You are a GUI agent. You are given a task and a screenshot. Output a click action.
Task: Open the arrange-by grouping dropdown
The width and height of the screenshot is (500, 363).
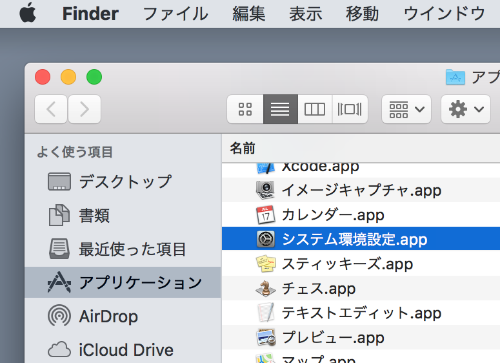[x=406, y=109]
